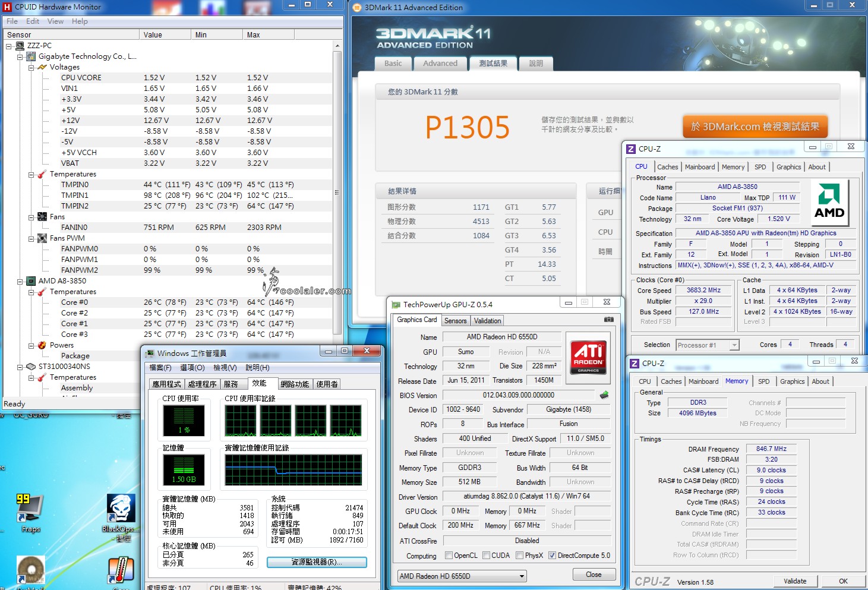
Task: Collapse the ZZZ-PC tree node
Action: point(9,46)
